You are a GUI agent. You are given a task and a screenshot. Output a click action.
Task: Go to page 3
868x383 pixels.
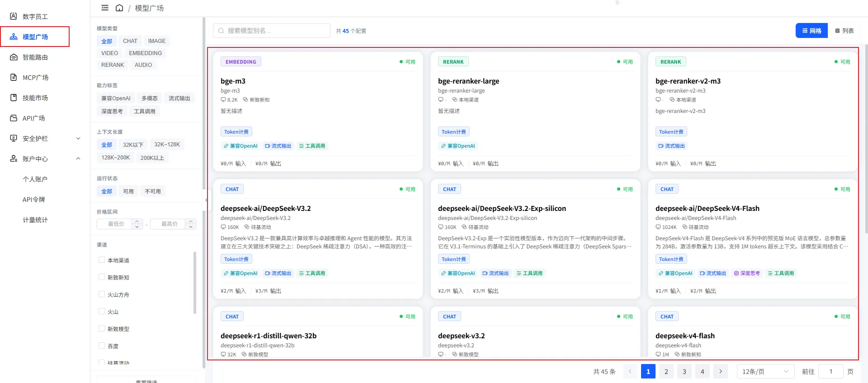click(684, 371)
